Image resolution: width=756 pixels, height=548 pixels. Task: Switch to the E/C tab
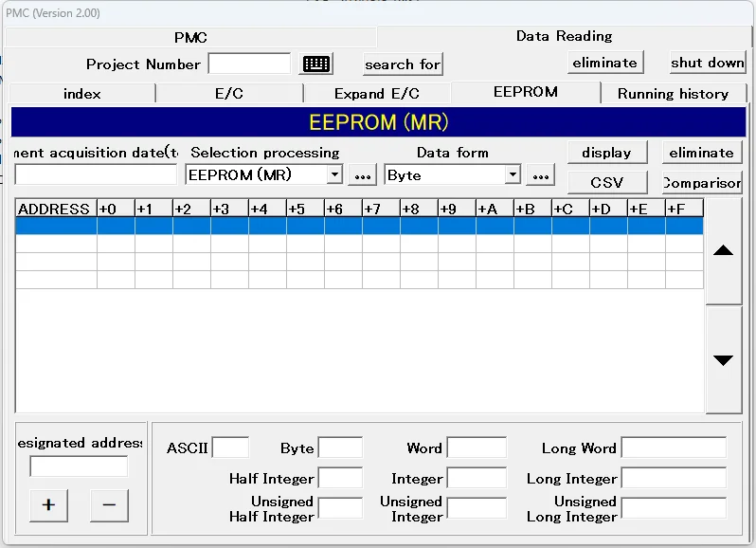[229, 94]
